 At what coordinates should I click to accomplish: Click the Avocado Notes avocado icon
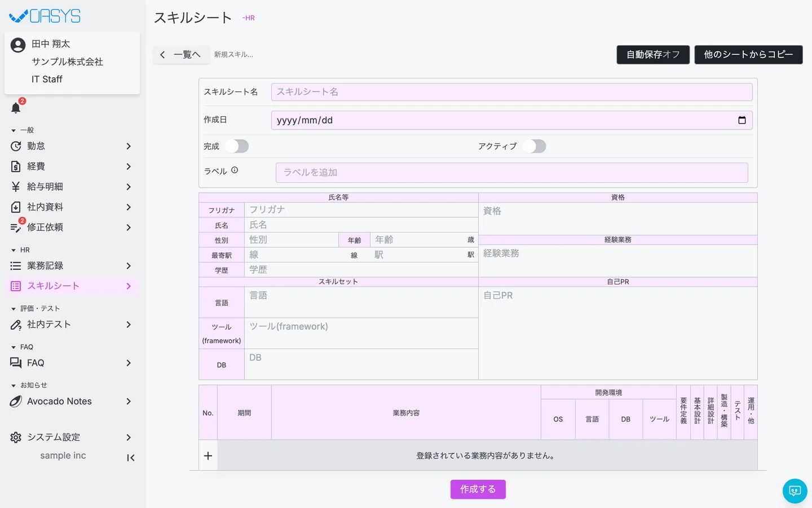click(x=16, y=401)
